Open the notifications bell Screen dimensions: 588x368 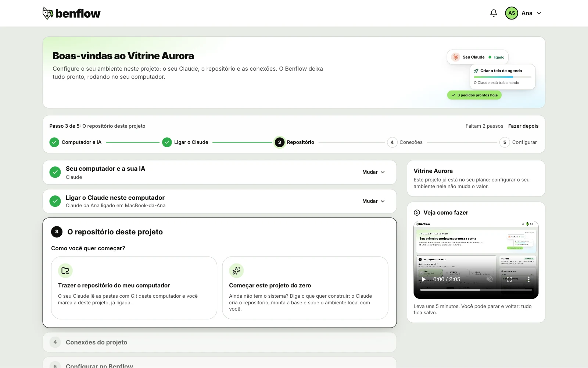(494, 13)
